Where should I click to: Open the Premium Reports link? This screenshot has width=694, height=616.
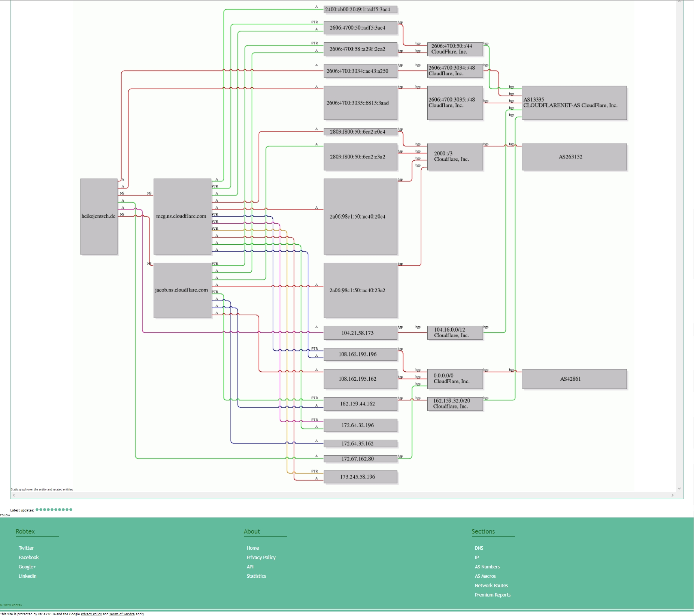coord(493,595)
